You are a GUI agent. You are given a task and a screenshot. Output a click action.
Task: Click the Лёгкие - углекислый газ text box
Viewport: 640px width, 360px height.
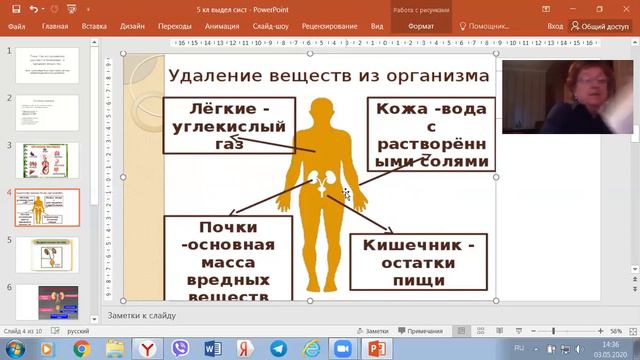229,125
